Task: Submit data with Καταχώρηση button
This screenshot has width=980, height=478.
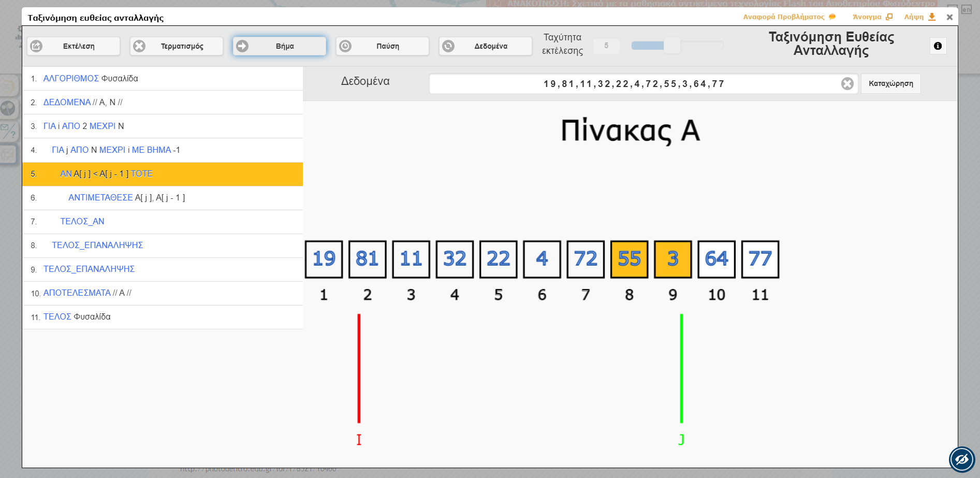Action: click(890, 84)
